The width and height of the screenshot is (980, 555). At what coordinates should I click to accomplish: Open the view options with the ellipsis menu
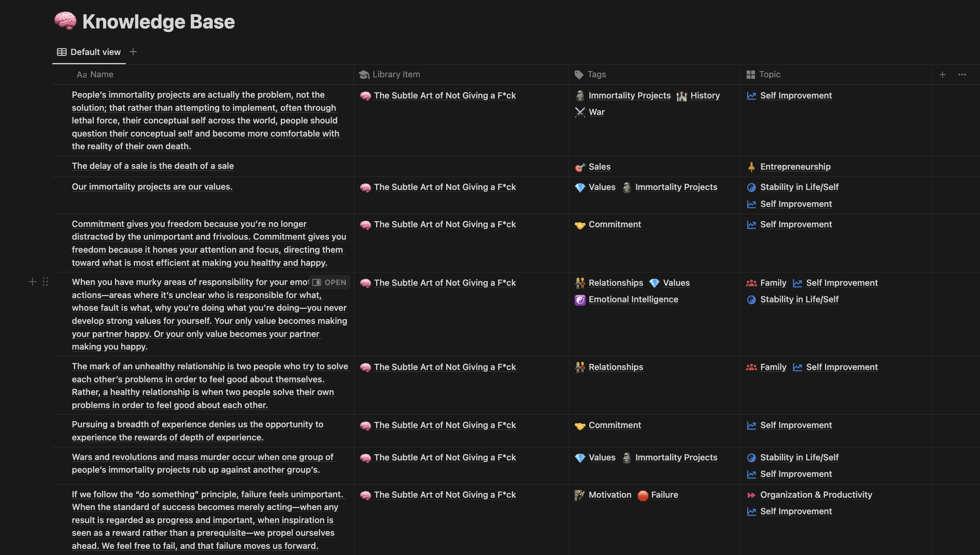pos(962,74)
